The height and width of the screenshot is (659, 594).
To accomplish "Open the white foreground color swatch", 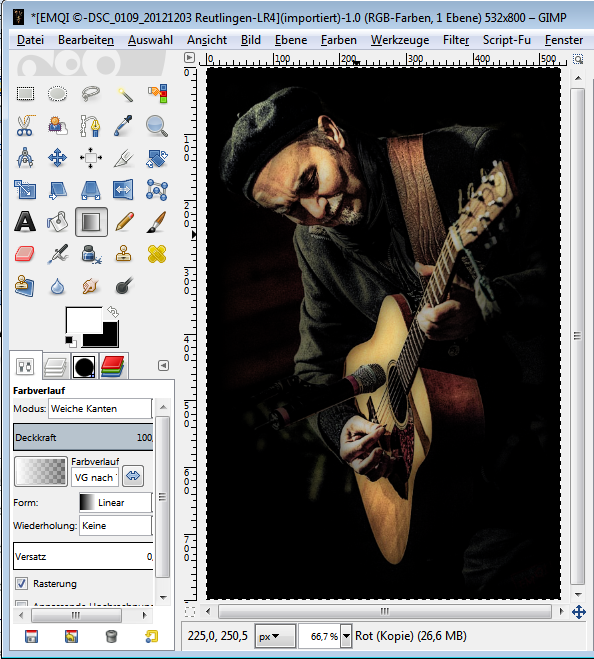I will 84,320.
